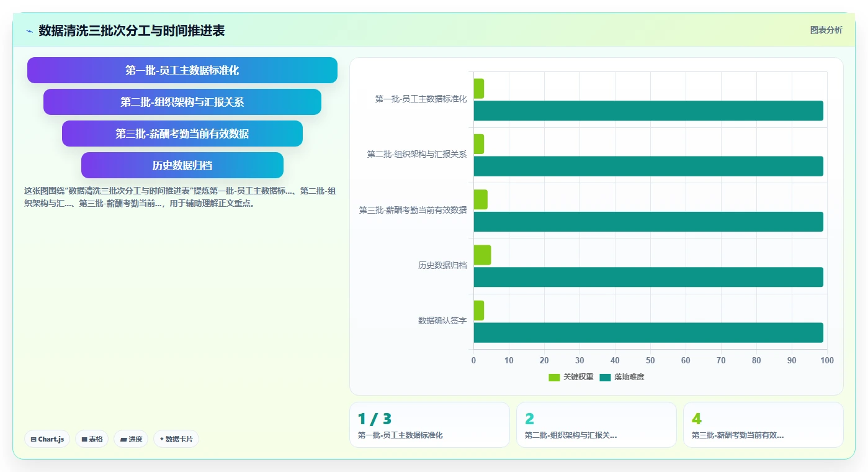868x472 pixels.
Task: Select the 第二批-组织架构与汇报关系 funnel bar
Action: click(x=182, y=102)
